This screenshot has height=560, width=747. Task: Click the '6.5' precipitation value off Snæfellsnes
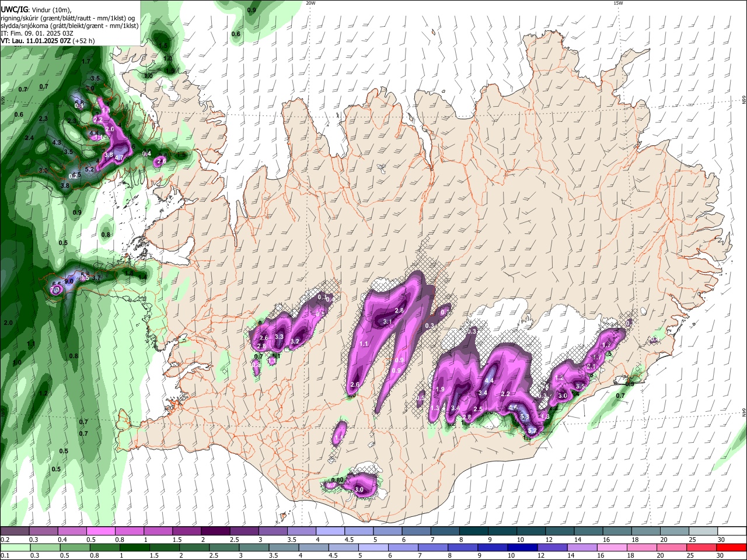57,285
